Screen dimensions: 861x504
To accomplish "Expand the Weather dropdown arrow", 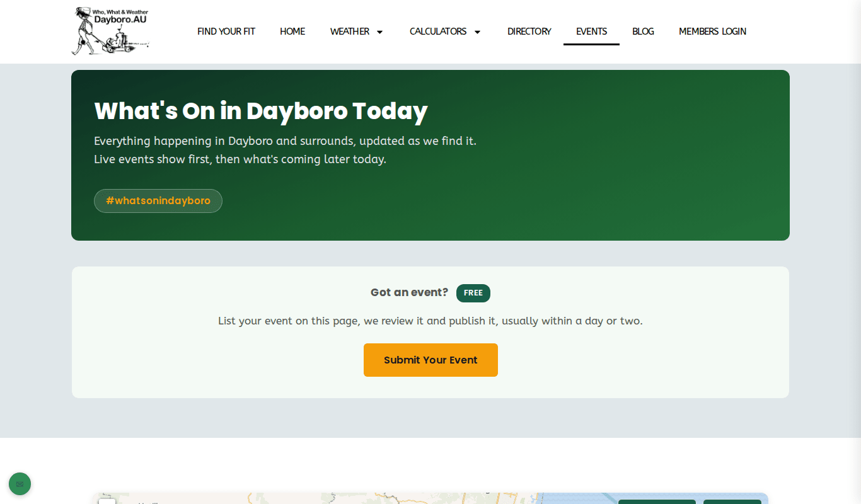I will (379, 31).
